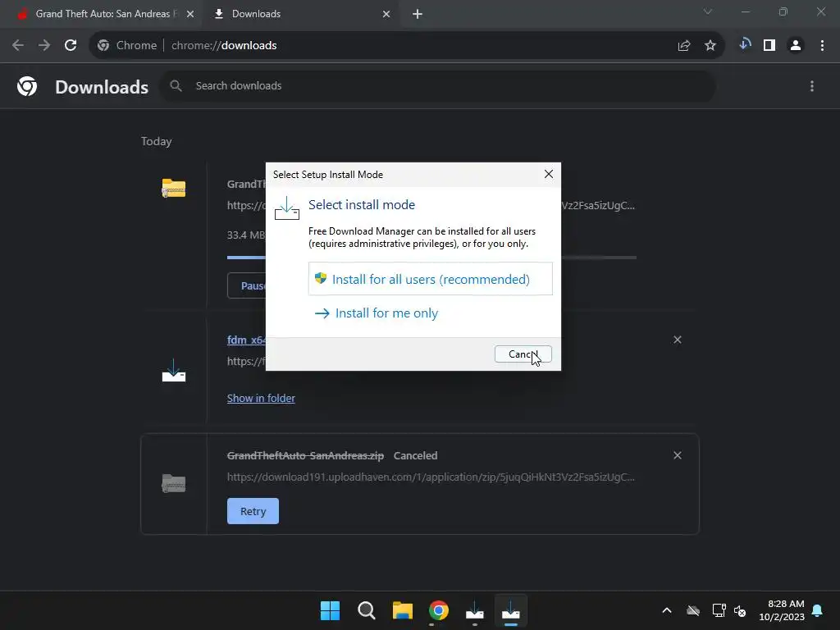Reload the current page

71,46
